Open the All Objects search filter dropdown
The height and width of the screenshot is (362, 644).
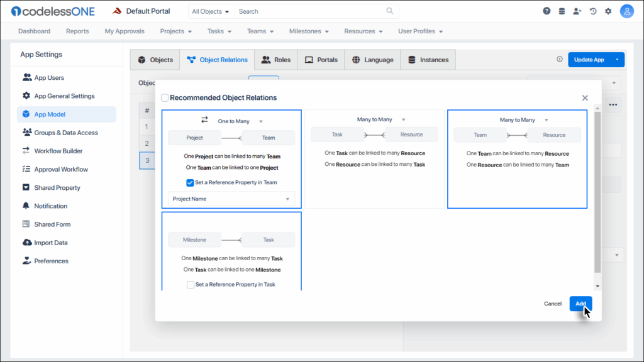[211, 11]
